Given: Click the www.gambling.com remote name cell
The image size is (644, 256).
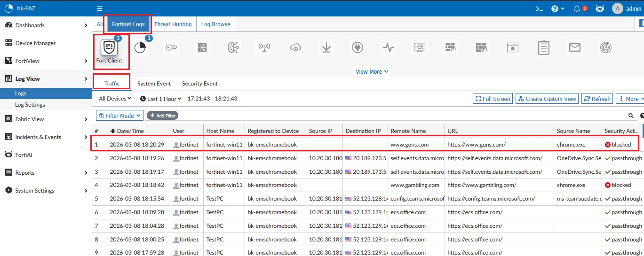Looking at the screenshot, I should [416, 185].
